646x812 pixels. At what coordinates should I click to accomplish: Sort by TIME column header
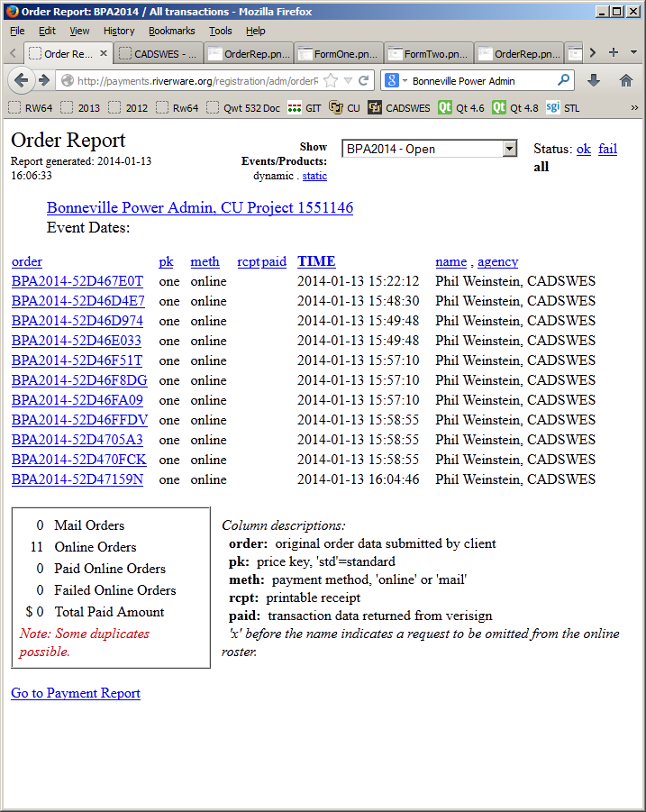[316, 261]
